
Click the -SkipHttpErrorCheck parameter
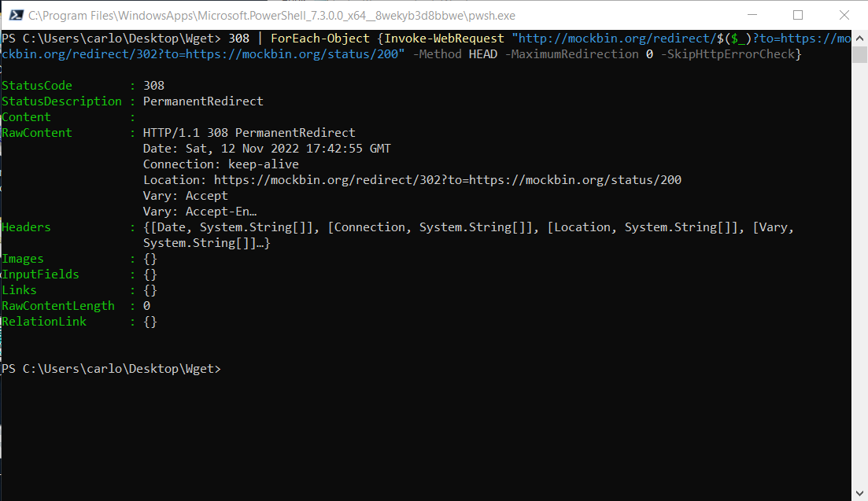(x=728, y=54)
